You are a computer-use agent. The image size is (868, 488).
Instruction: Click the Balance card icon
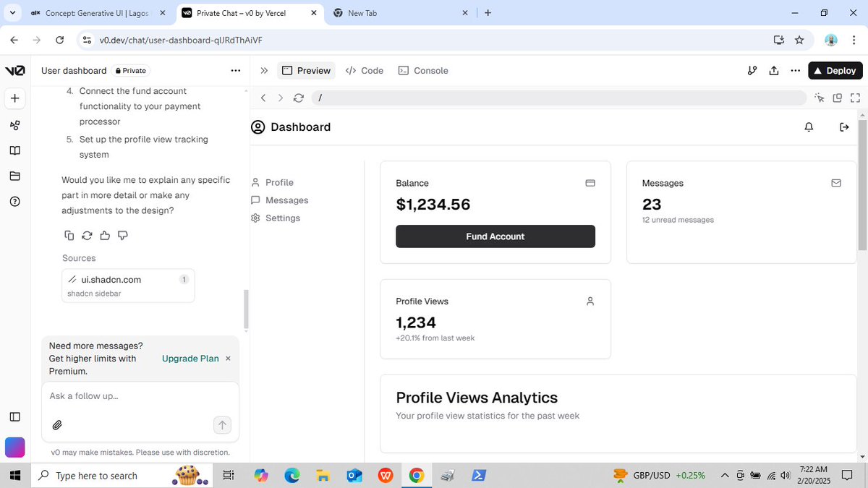pos(590,183)
